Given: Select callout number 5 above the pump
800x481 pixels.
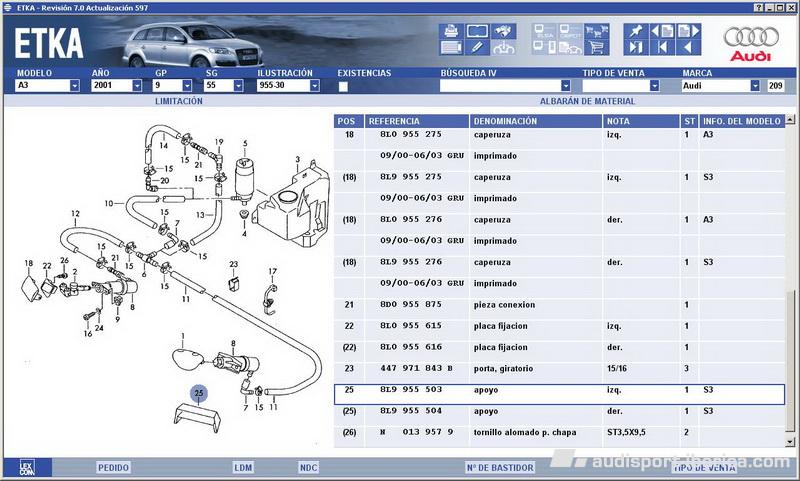Looking at the screenshot, I should 245,144.
